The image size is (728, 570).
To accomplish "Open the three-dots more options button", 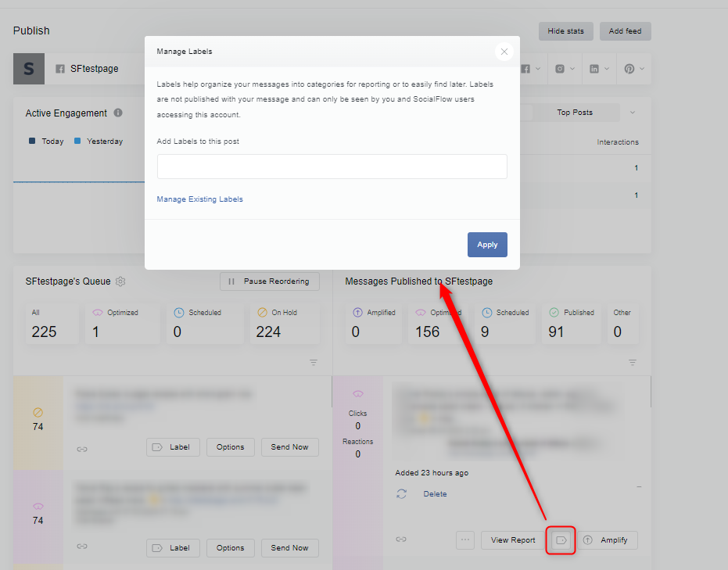I will point(464,540).
